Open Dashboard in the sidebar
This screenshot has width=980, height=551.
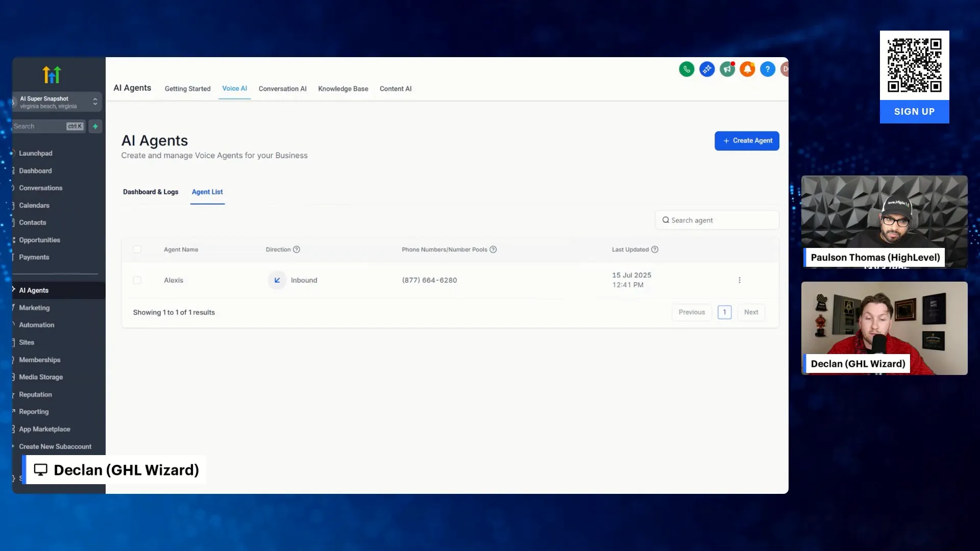35,171
